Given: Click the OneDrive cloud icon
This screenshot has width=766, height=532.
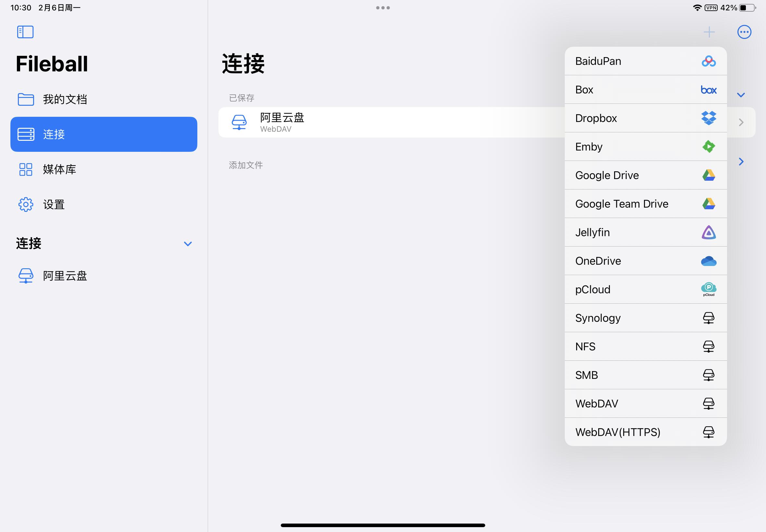Looking at the screenshot, I should [x=708, y=261].
